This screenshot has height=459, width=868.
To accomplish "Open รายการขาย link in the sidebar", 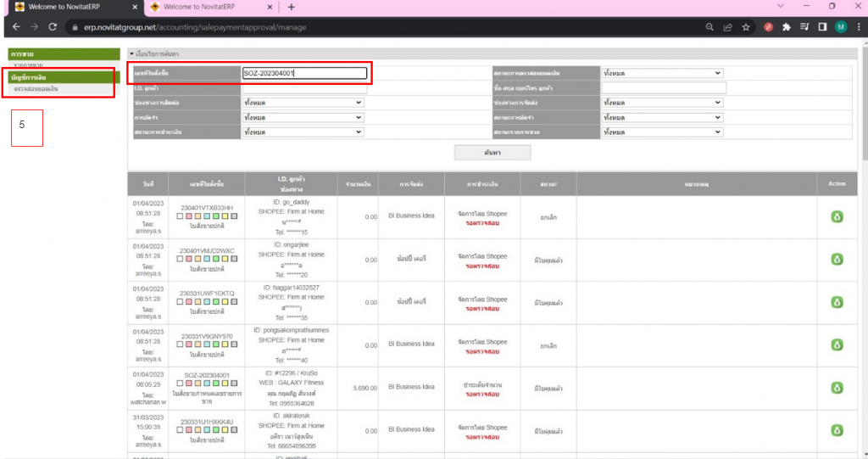I will pos(29,65).
